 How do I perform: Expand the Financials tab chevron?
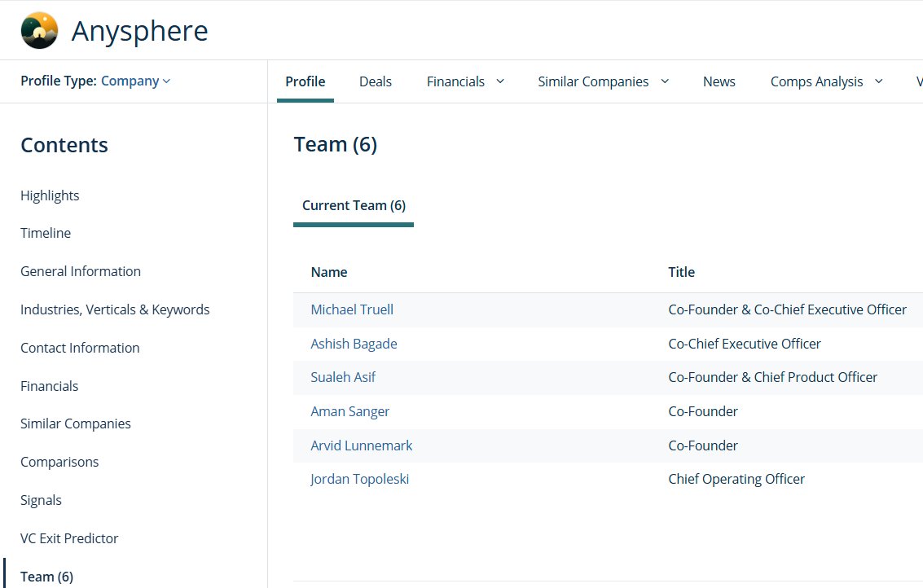click(500, 81)
